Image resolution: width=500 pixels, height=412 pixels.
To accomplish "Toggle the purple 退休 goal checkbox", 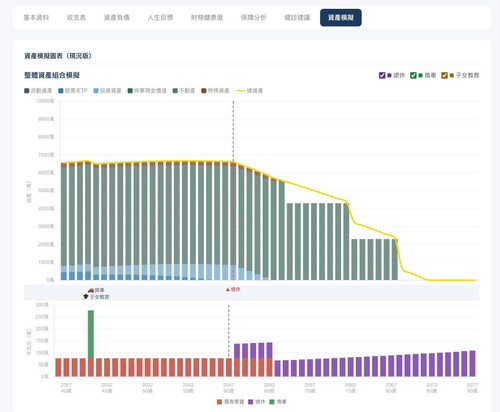I will [382, 75].
